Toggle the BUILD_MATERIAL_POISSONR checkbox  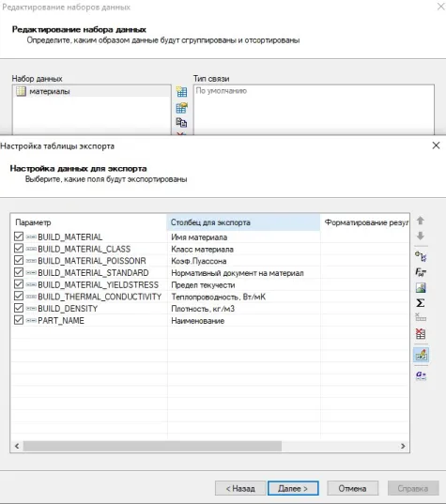pyautogui.click(x=19, y=260)
